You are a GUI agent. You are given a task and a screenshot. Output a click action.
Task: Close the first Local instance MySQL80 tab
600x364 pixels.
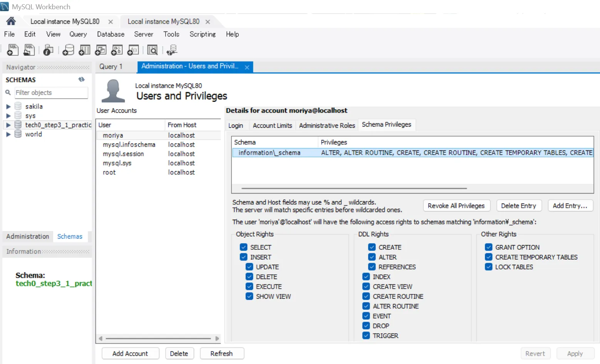(111, 22)
